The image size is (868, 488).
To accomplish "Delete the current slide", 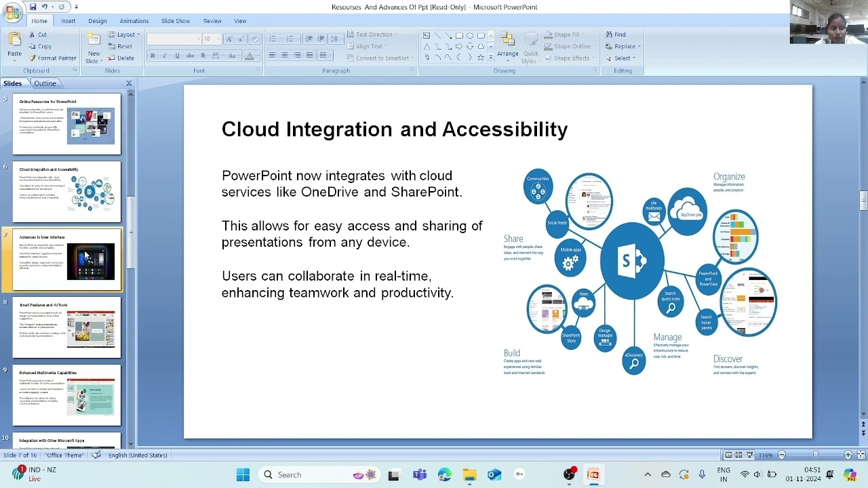I will click(121, 58).
